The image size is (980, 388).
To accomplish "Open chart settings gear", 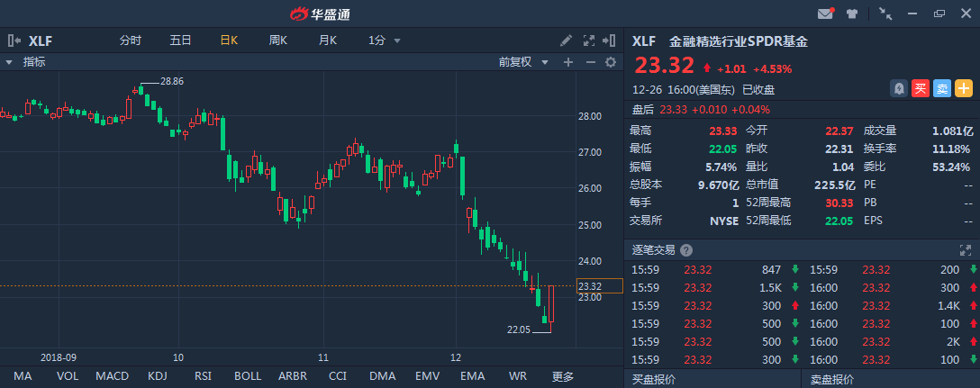I will coord(611,62).
